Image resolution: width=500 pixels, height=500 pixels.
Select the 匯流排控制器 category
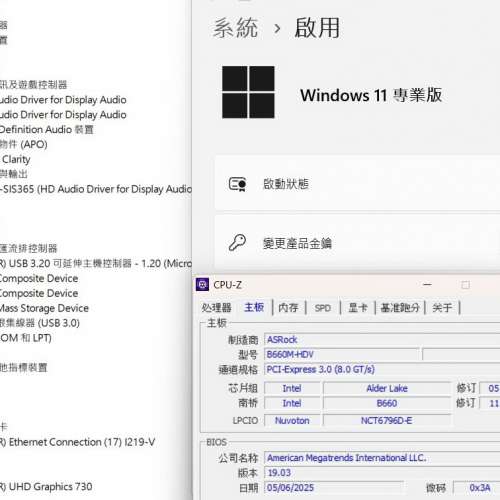(x=29, y=248)
